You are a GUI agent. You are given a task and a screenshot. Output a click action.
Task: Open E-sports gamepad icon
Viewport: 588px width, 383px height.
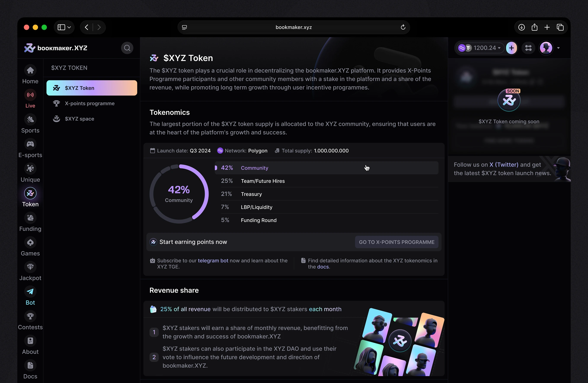pyautogui.click(x=30, y=144)
